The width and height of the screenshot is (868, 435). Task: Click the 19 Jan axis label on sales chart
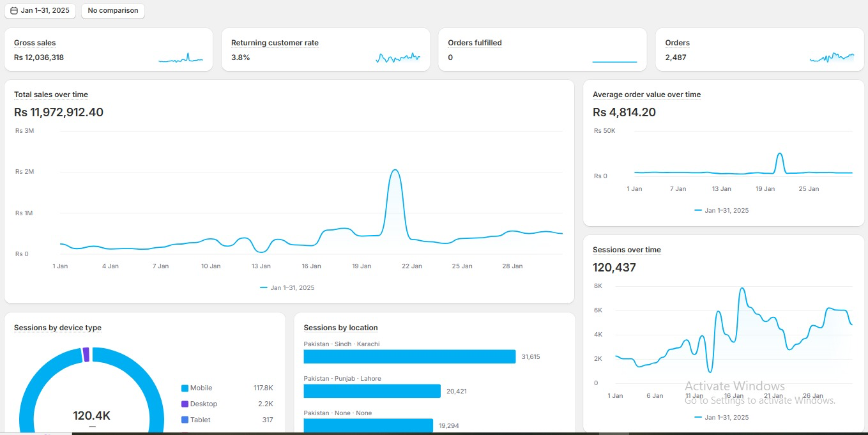362,266
